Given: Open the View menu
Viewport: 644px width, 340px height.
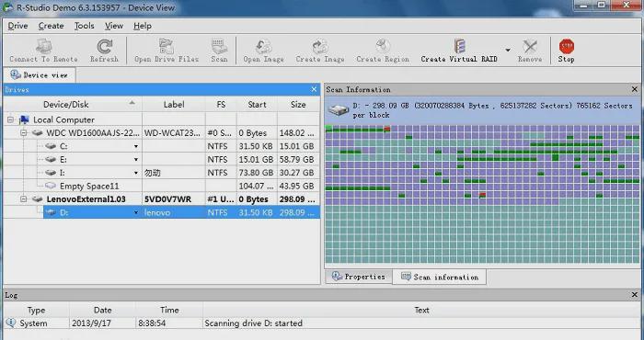Looking at the screenshot, I should [114, 26].
